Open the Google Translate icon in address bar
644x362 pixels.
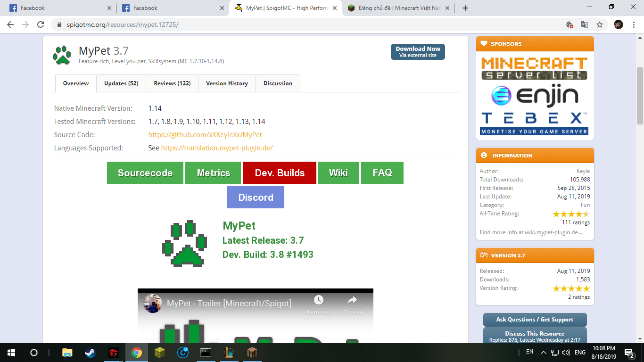(585, 25)
